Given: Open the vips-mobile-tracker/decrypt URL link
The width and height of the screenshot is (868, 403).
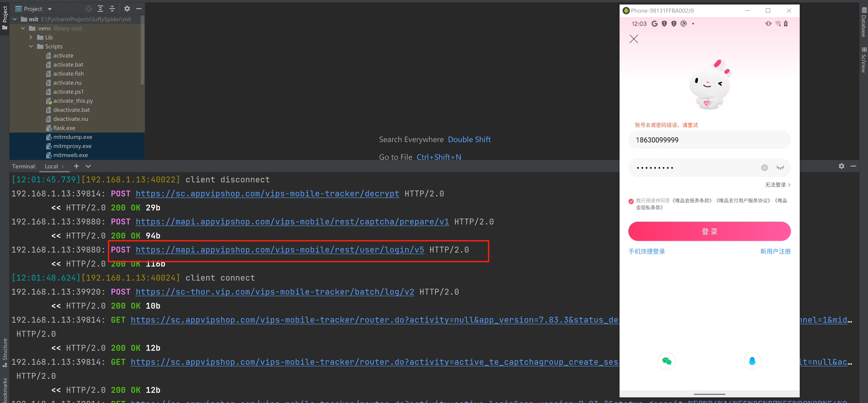Looking at the screenshot, I should pos(267,194).
